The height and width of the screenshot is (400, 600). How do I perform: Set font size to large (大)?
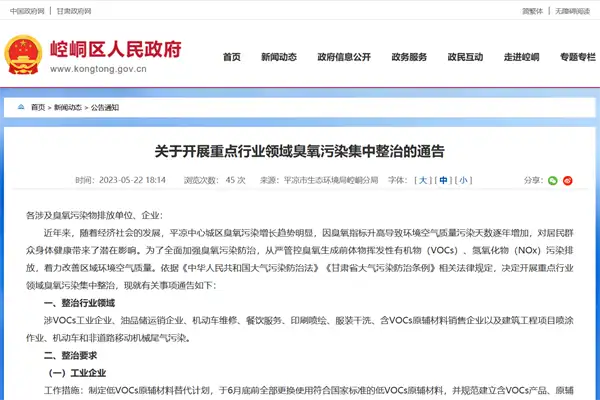[x=423, y=180]
